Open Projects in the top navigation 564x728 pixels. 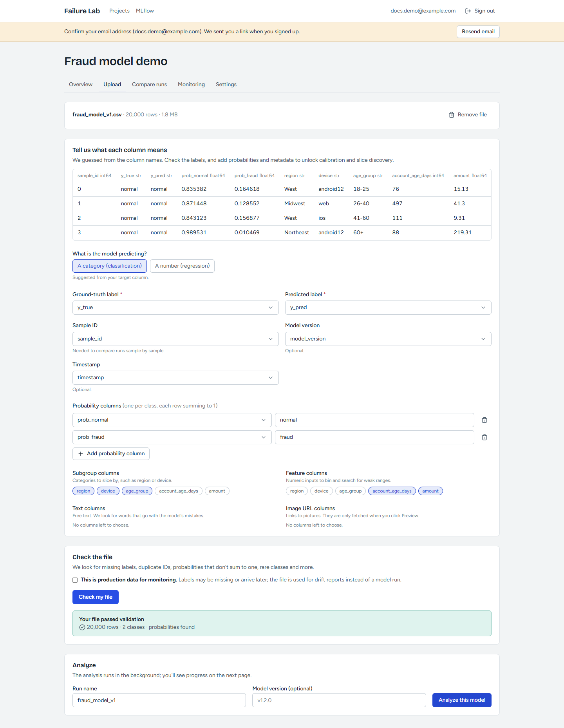[119, 11]
